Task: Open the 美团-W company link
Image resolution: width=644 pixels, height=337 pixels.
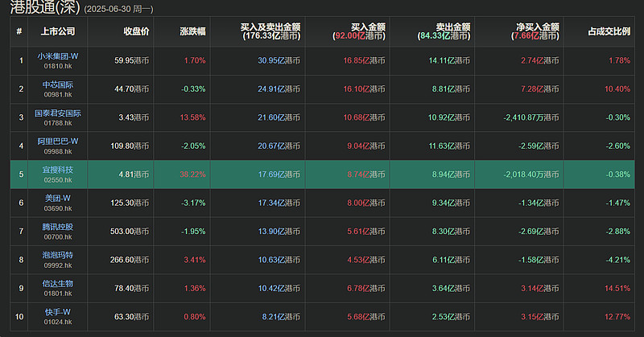Action: pyautogui.click(x=57, y=199)
